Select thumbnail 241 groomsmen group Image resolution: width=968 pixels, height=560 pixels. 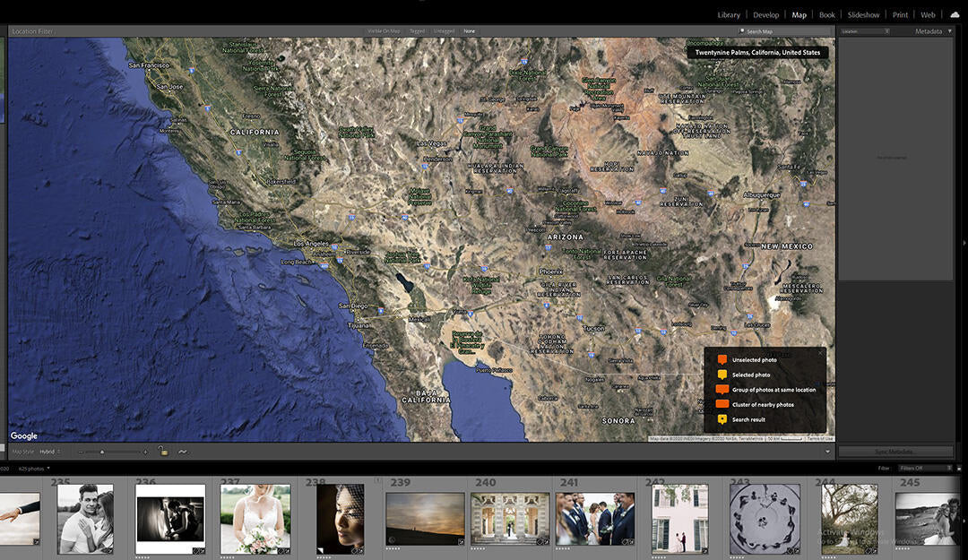[595, 519]
